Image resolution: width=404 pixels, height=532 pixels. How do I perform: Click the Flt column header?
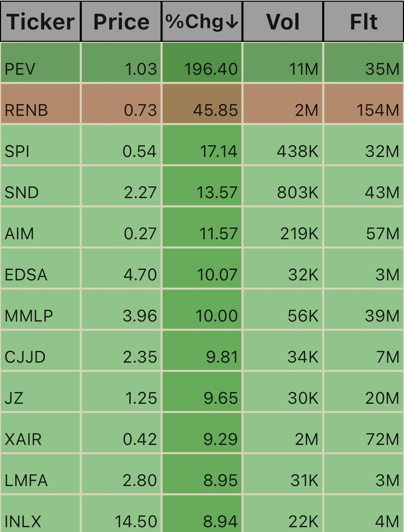pos(364,21)
